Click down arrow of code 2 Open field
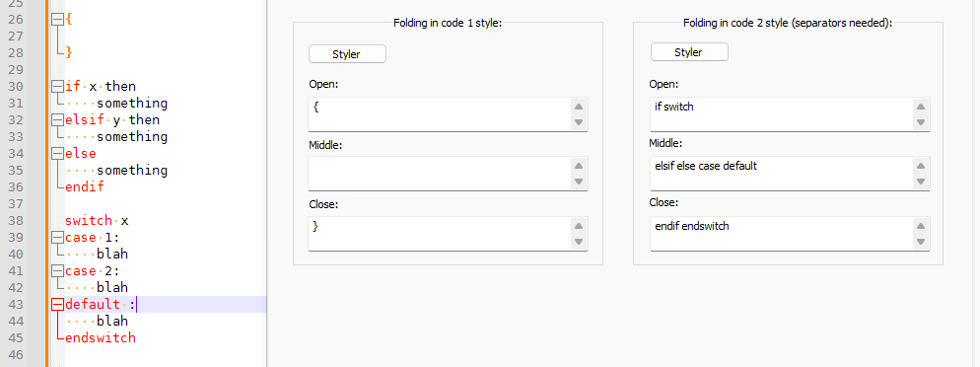 tap(921, 122)
